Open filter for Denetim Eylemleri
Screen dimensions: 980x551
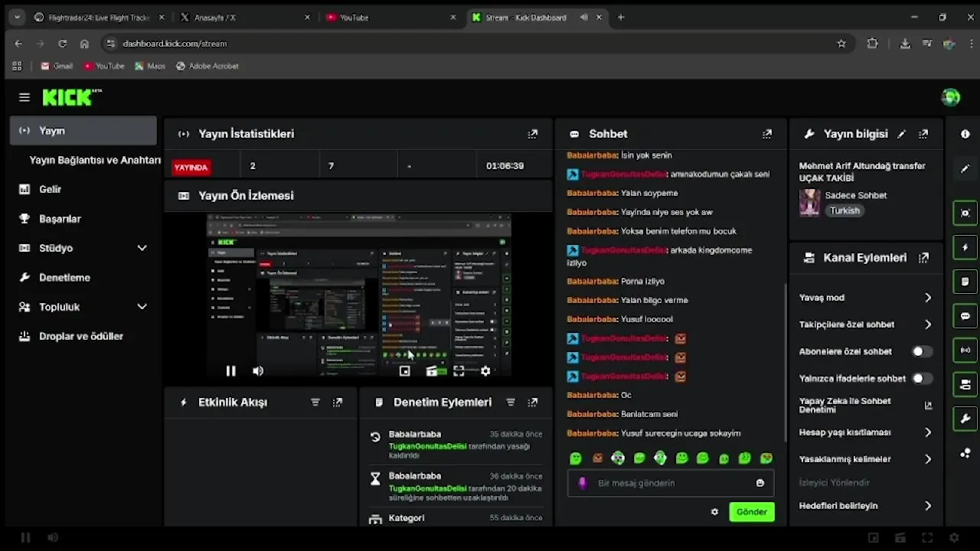(511, 402)
